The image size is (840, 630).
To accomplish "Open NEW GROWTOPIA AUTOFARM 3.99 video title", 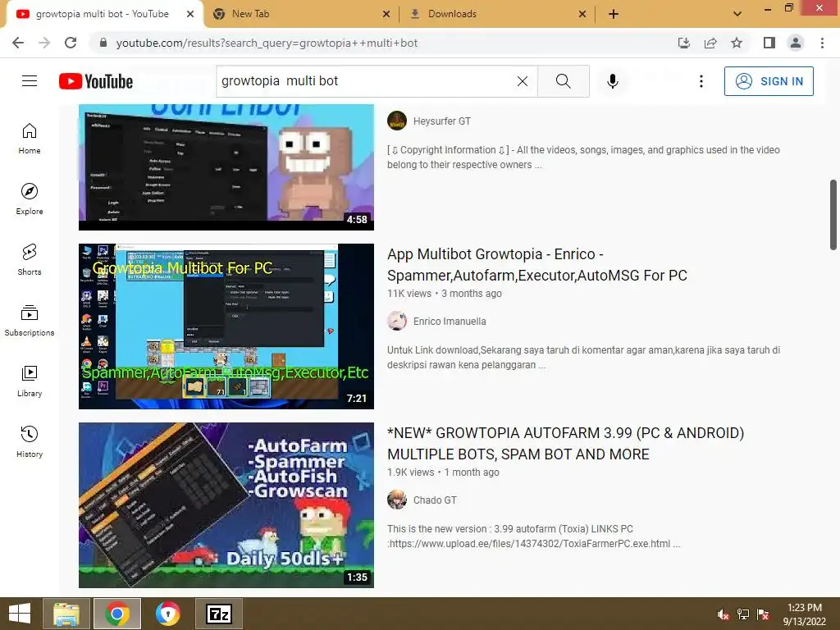I will click(566, 444).
